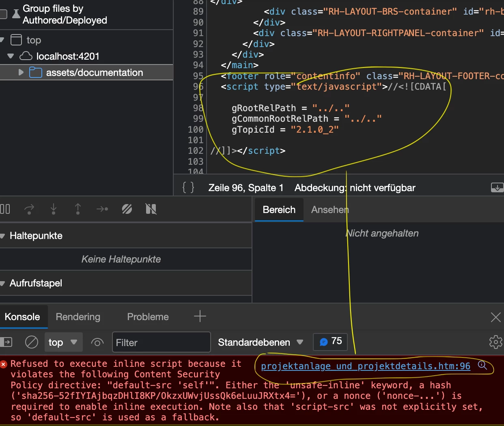
Task: Open the top JavaScript context dropdown
Action: click(x=63, y=342)
